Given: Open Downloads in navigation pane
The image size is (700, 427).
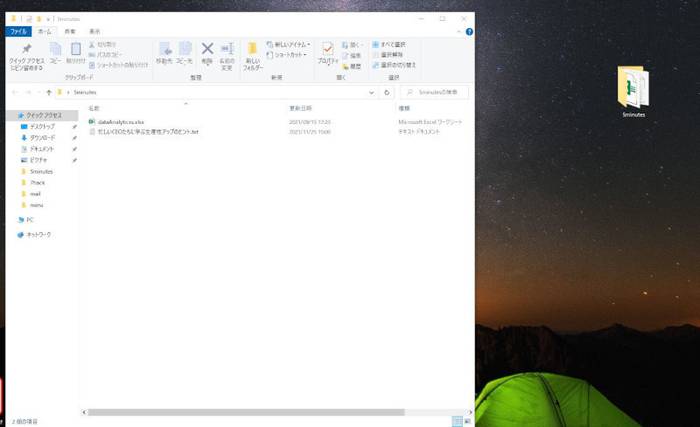Looking at the screenshot, I should point(43,138).
